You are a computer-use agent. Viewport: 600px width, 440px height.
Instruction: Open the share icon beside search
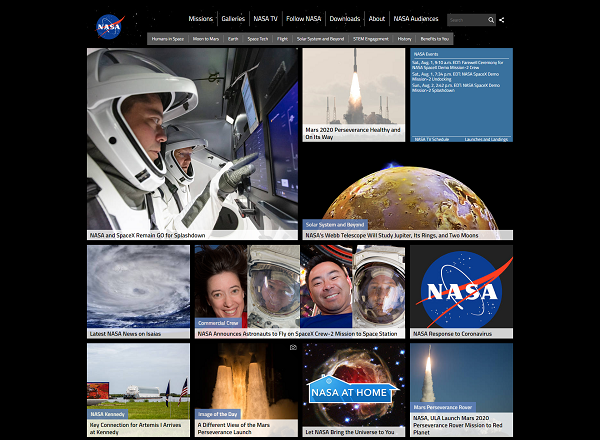[x=502, y=20]
